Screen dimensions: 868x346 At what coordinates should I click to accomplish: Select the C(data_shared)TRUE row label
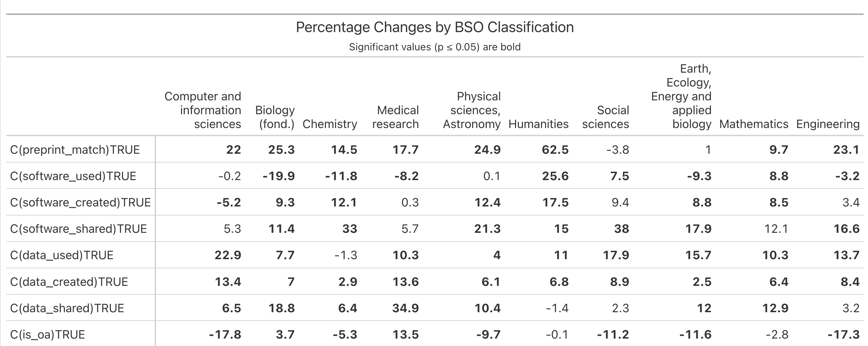[x=67, y=308]
